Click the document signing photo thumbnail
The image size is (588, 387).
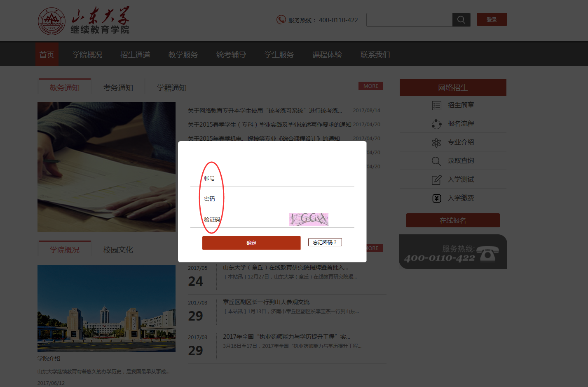(x=106, y=167)
